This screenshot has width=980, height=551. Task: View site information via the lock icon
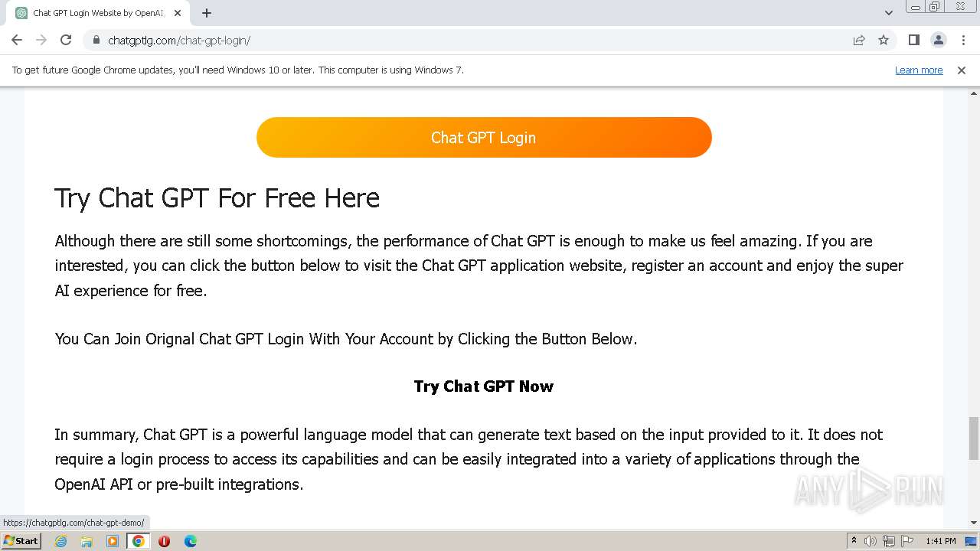[x=96, y=40]
